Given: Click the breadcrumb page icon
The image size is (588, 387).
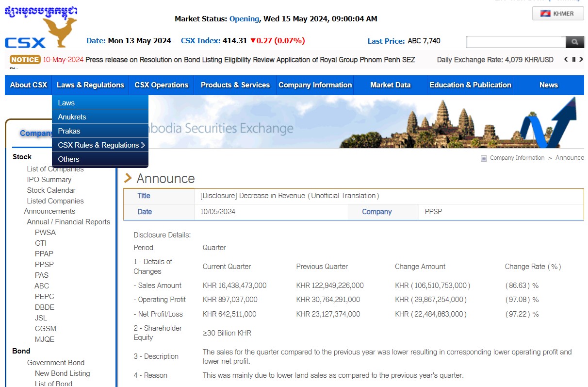Looking at the screenshot, I should click(x=484, y=158).
